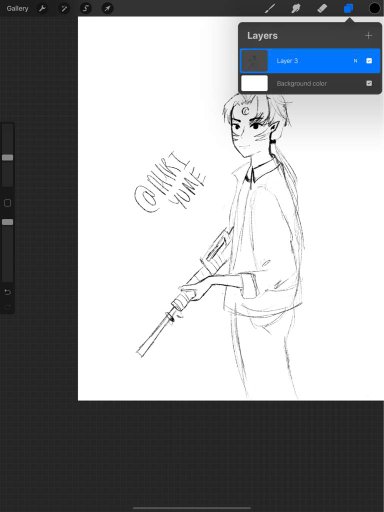Return to Gallery
Screen dimensions: 384x512
(x=17, y=8)
